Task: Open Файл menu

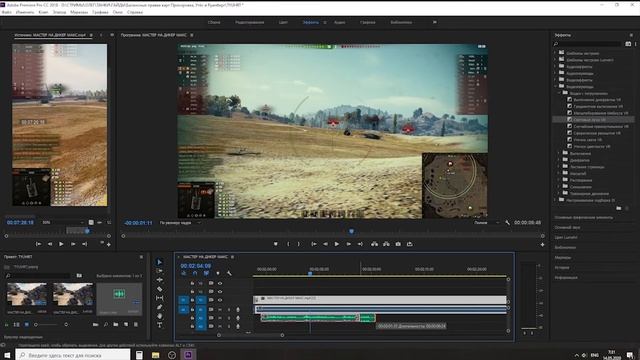Action: point(7,12)
